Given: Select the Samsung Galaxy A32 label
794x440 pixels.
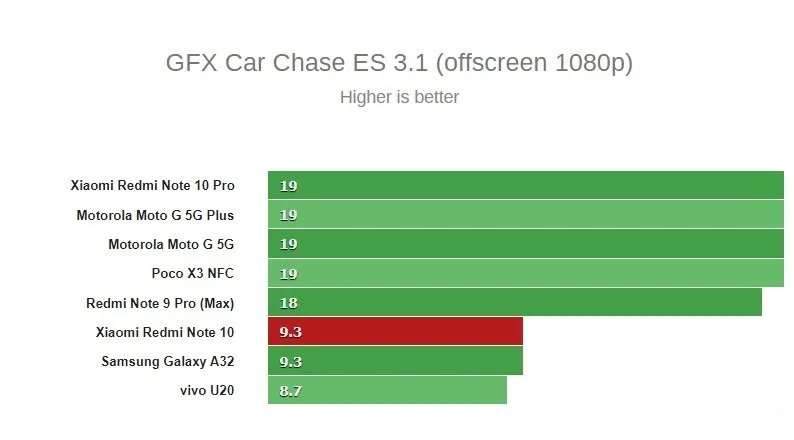Looking at the screenshot, I should click(167, 361).
